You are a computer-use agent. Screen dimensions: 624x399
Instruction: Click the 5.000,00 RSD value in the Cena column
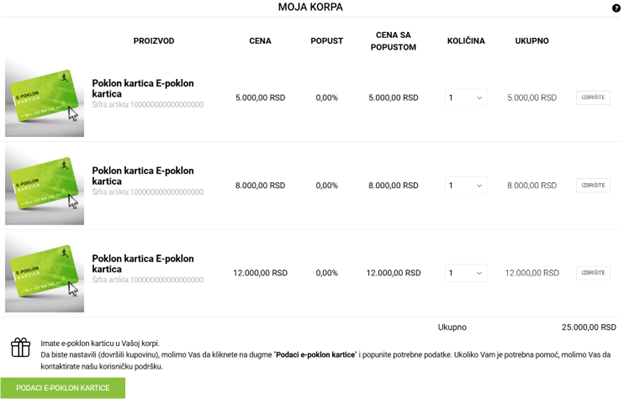260,97
